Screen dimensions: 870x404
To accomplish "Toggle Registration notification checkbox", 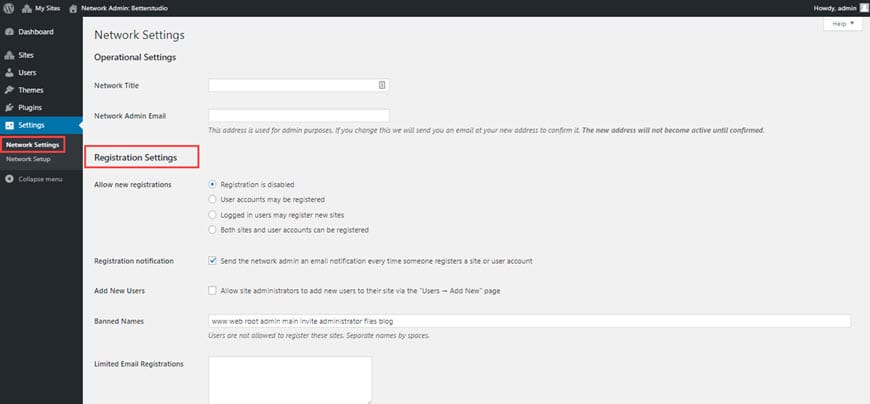I will pyautogui.click(x=212, y=260).
